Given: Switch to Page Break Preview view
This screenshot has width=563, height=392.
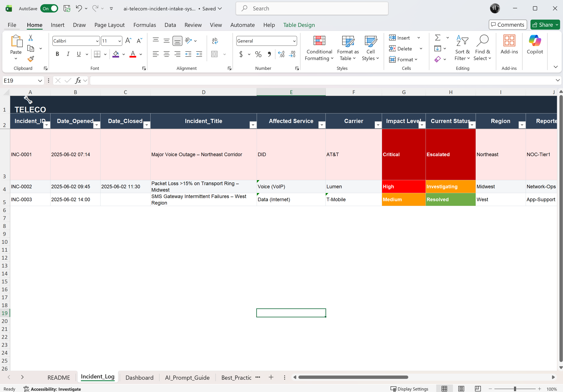Looking at the screenshot, I should pos(478,389).
